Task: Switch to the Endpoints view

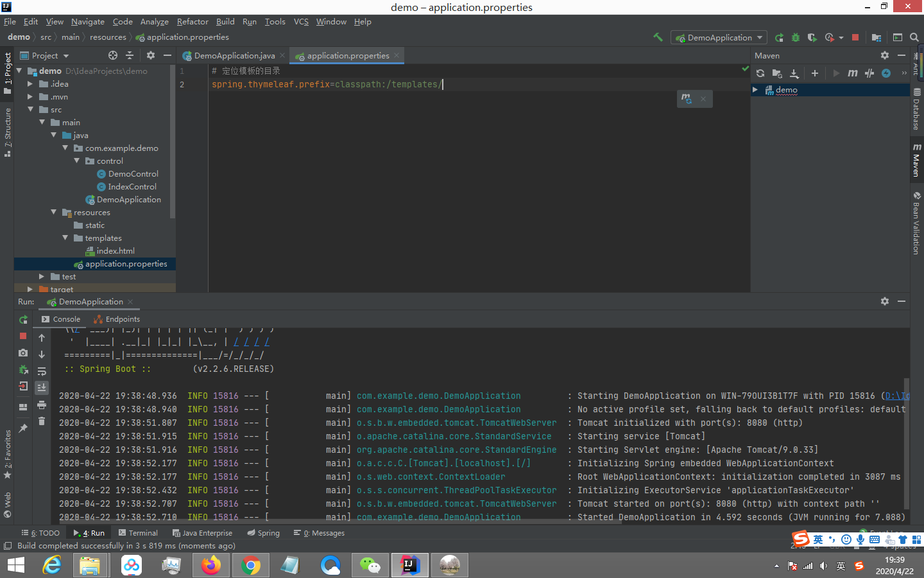Action: coord(121,319)
